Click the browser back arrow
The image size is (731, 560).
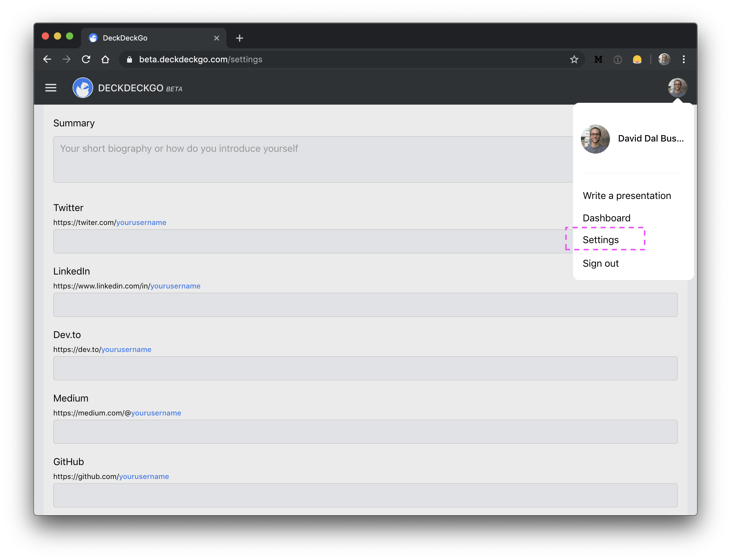click(x=48, y=59)
